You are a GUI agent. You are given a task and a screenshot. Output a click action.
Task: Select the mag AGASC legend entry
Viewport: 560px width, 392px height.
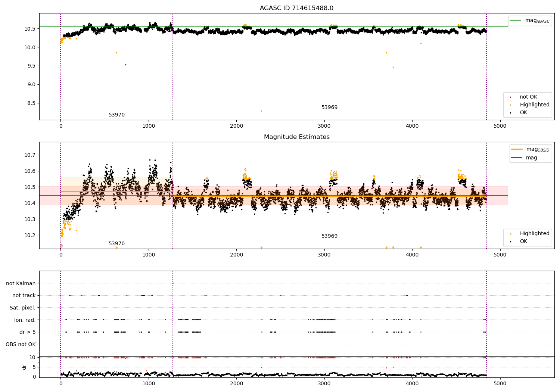point(530,21)
